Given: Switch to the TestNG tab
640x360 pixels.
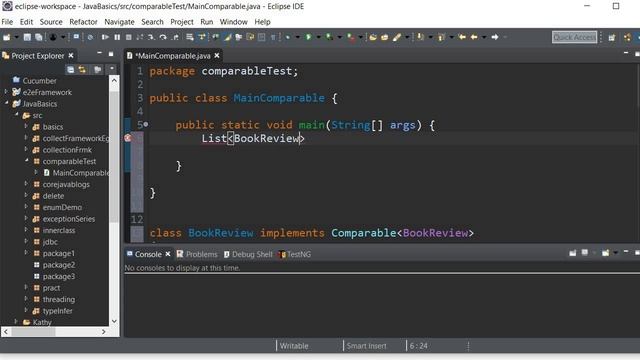Looking at the screenshot, I should click(x=295, y=254).
